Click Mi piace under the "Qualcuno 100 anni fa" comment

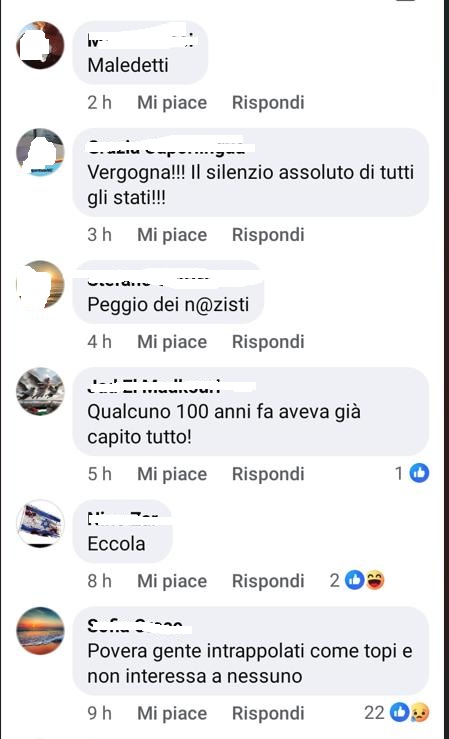tap(172, 474)
